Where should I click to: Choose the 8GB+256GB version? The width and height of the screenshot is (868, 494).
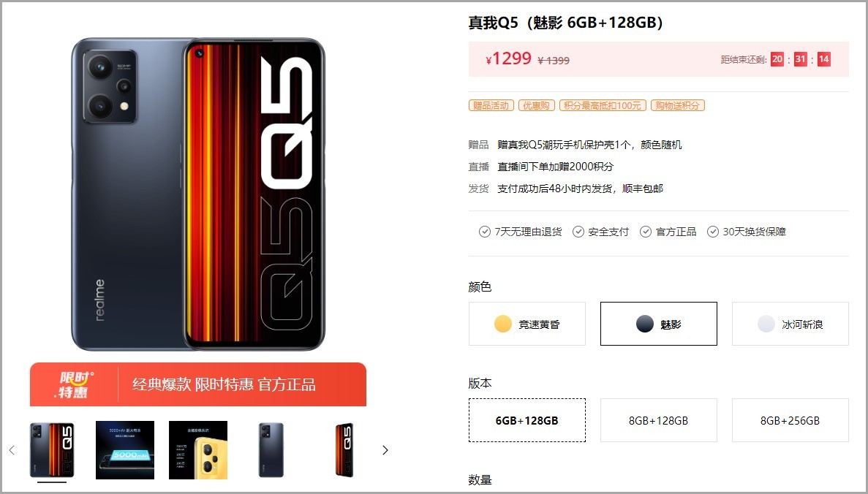(x=790, y=420)
